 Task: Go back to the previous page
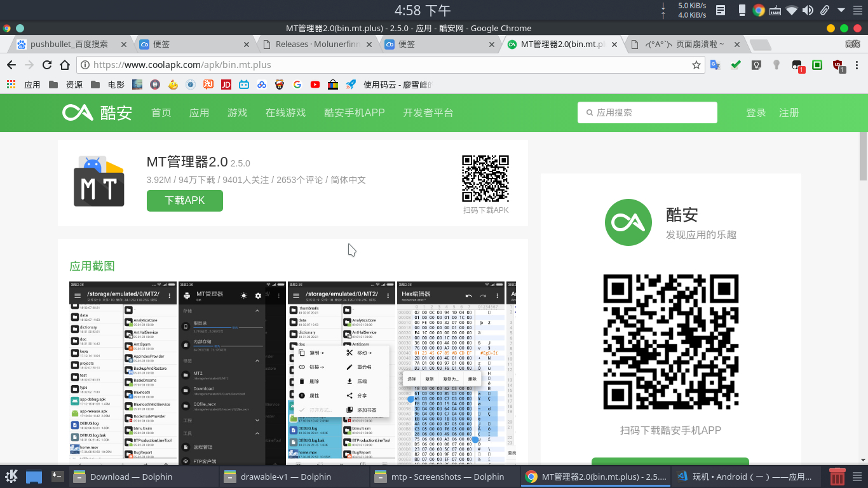tap(11, 65)
